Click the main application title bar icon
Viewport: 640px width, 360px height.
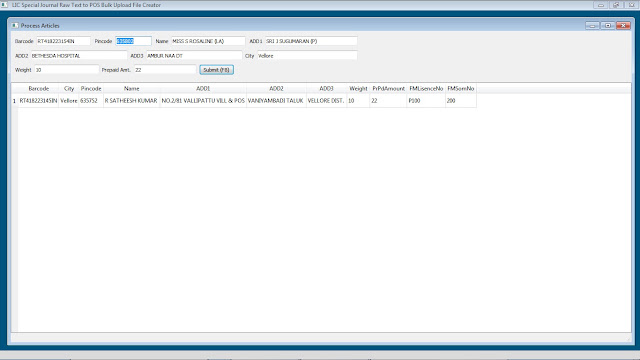pyautogui.click(x=4, y=4)
